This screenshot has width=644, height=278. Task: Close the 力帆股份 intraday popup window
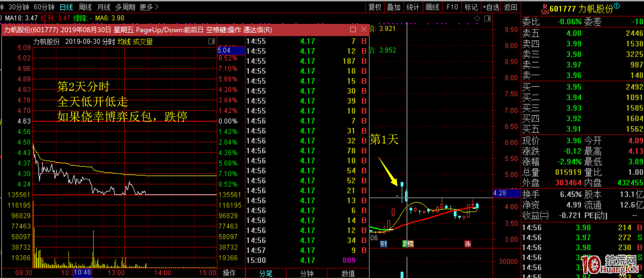[x=363, y=30]
